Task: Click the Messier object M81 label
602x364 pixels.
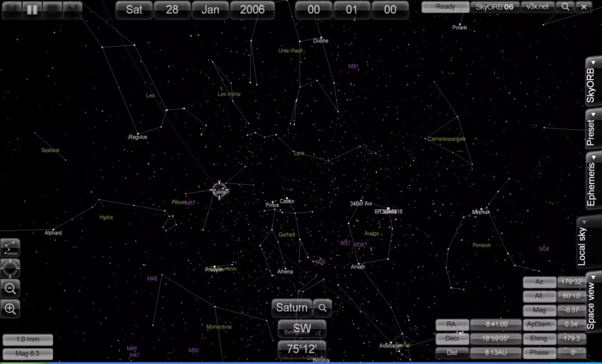Action: pos(354,66)
